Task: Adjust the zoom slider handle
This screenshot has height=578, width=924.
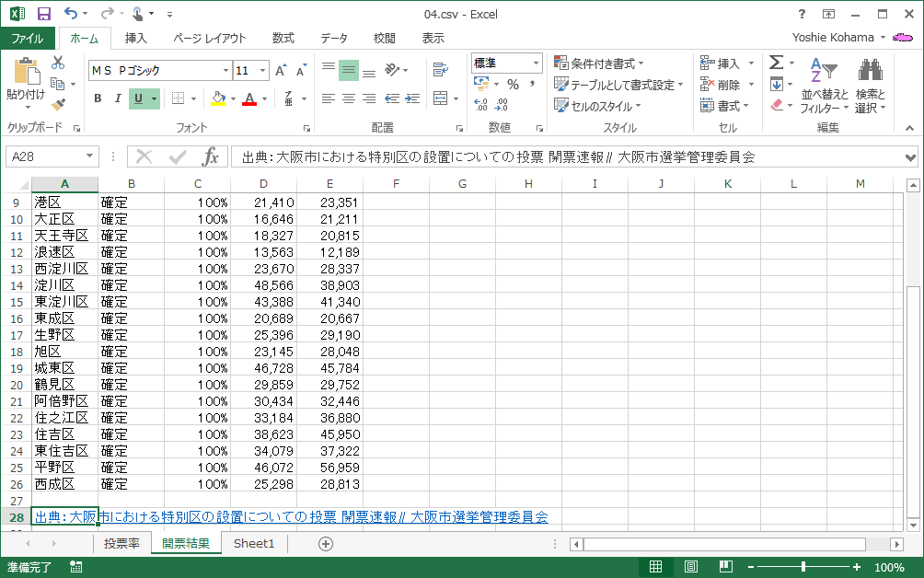Action: pos(803,567)
